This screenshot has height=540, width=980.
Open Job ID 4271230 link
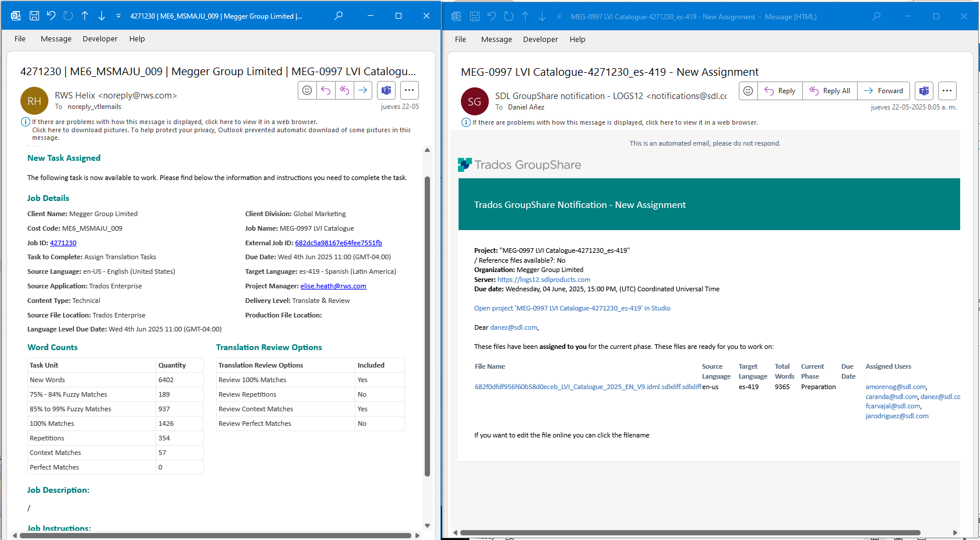(63, 243)
